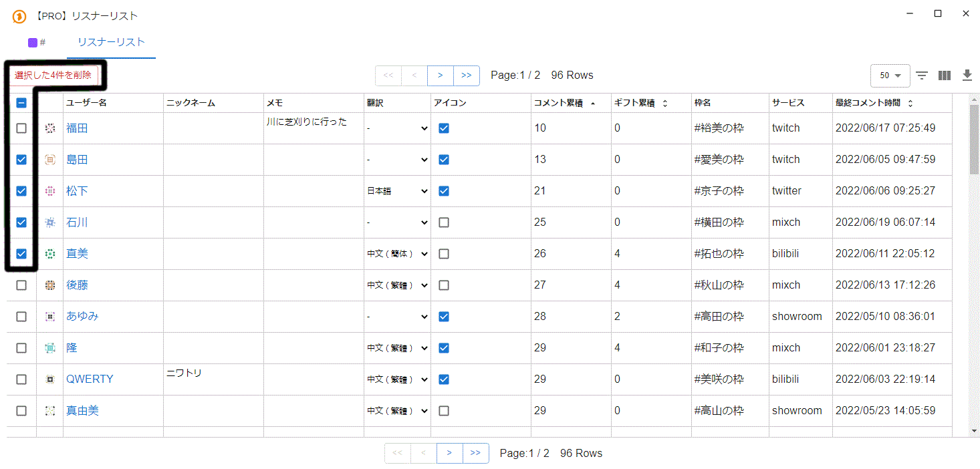Click the download export icon
Viewport: 980px width, 469px height.
tap(967, 75)
